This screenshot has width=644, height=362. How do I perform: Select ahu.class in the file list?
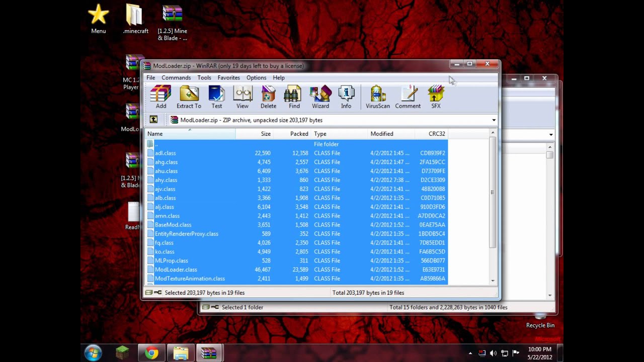[x=296, y=171]
